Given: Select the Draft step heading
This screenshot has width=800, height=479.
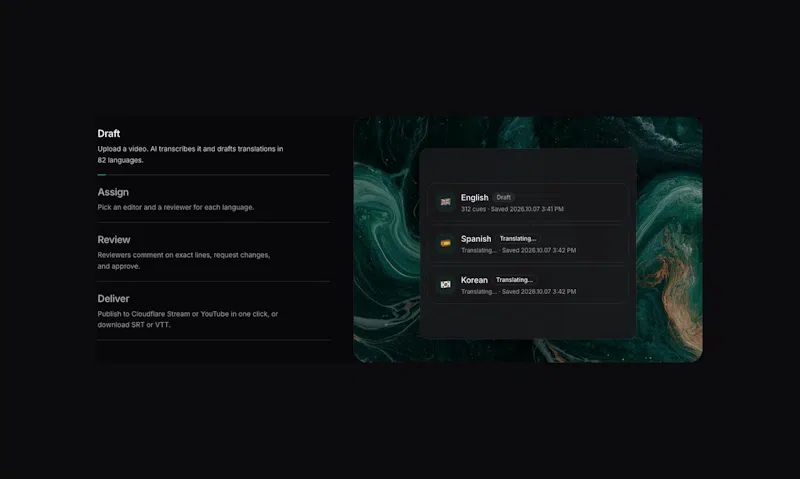Looking at the screenshot, I should (x=109, y=134).
